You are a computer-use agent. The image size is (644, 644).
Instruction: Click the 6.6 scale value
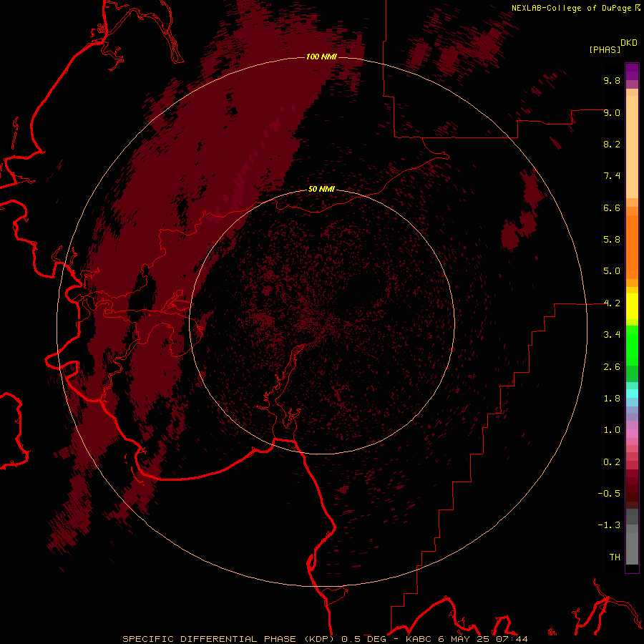coord(612,208)
